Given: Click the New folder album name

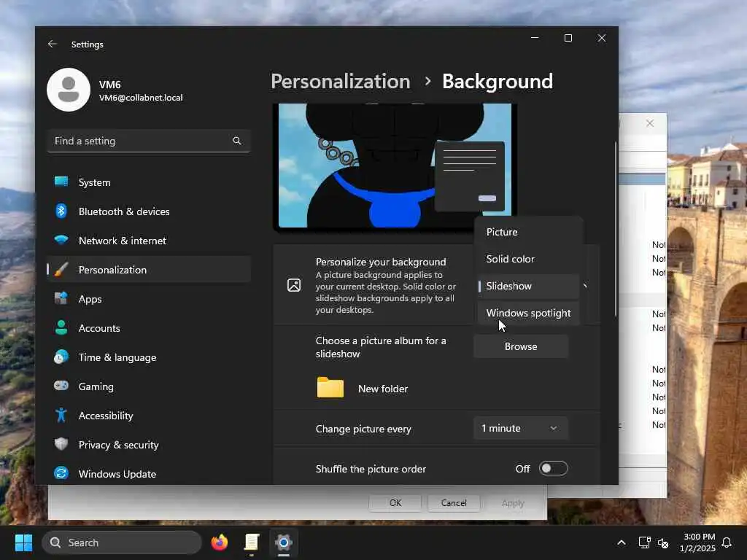Looking at the screenshot, I should tap(383, 389).
